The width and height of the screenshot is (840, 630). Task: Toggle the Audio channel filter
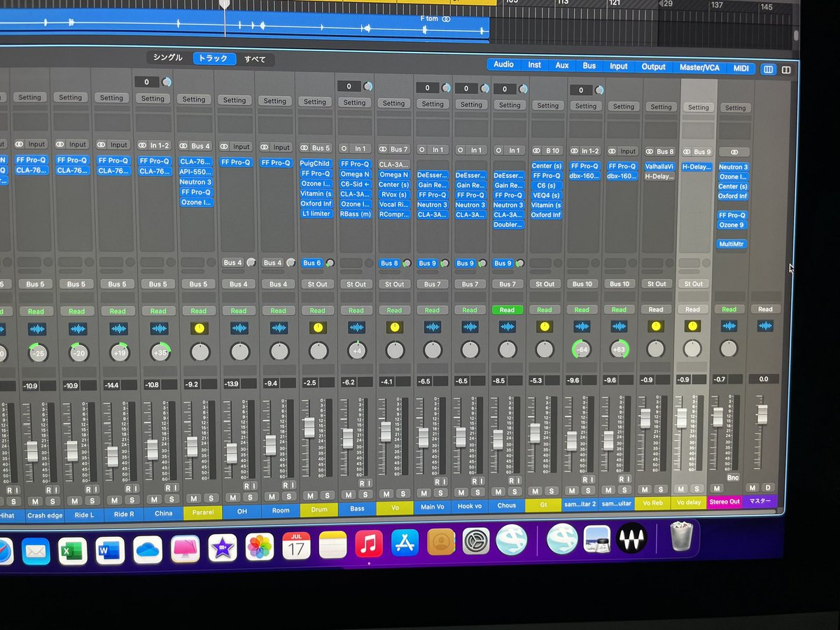click(504, 64)
